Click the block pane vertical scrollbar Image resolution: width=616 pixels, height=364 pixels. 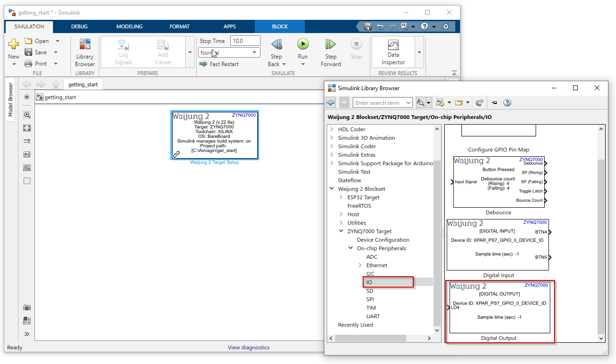click(601, 245)
